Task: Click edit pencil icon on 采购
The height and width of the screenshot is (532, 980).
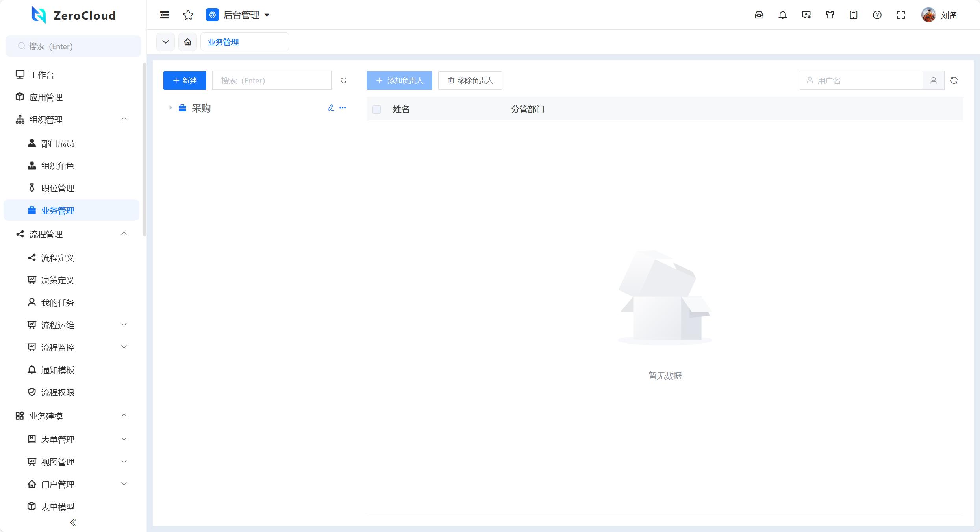Action: [x=331, y=107]
